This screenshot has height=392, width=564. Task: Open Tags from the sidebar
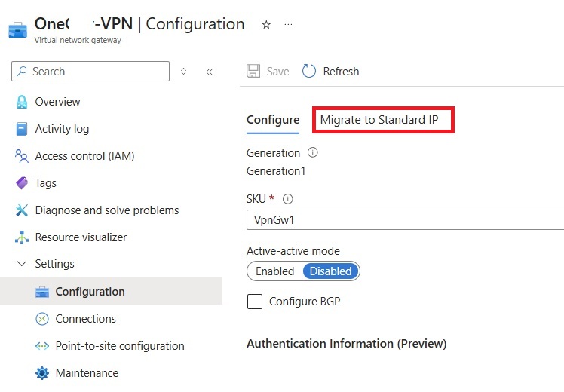click(45, 183)
